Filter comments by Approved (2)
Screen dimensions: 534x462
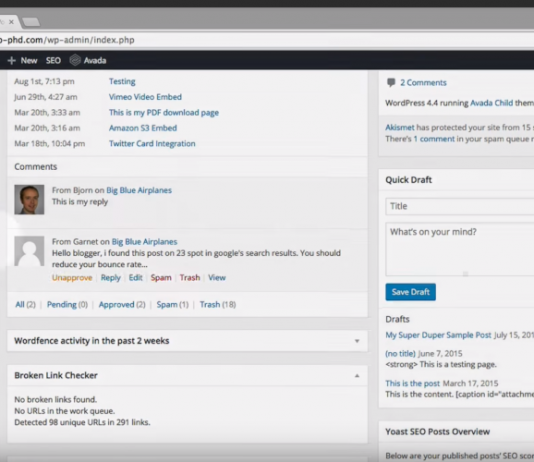click(122, 304)
